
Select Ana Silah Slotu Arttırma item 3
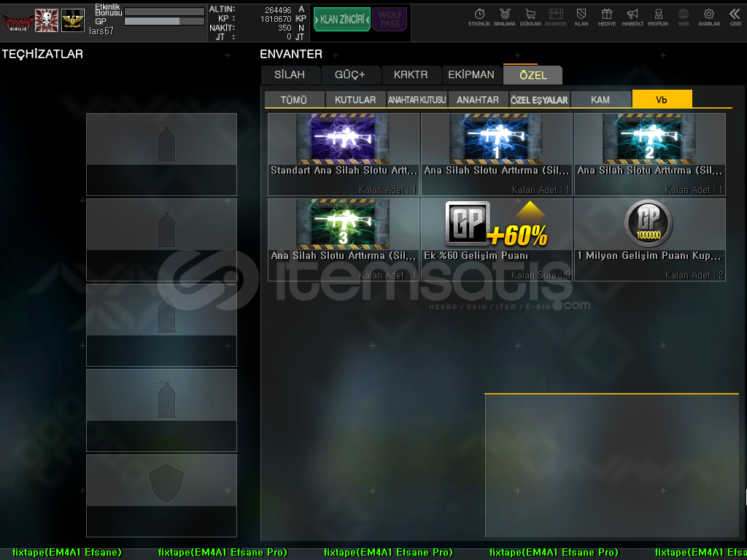tap(343, 239)
